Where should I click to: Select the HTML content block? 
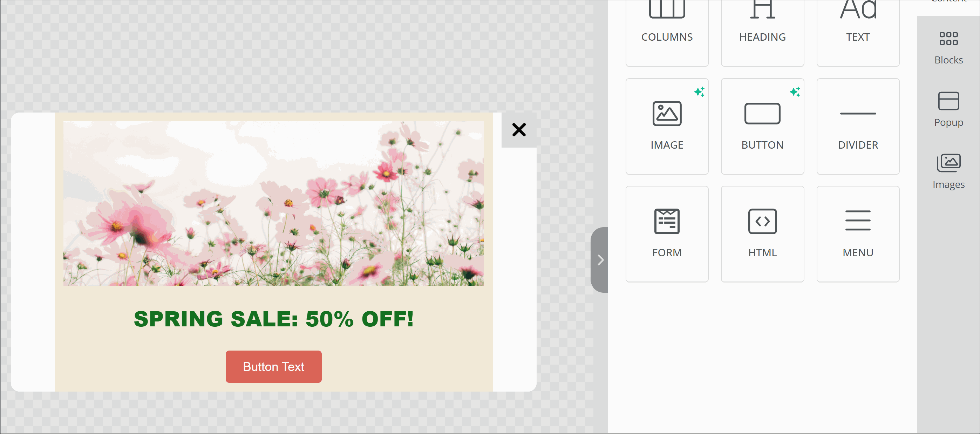(762, 233)
